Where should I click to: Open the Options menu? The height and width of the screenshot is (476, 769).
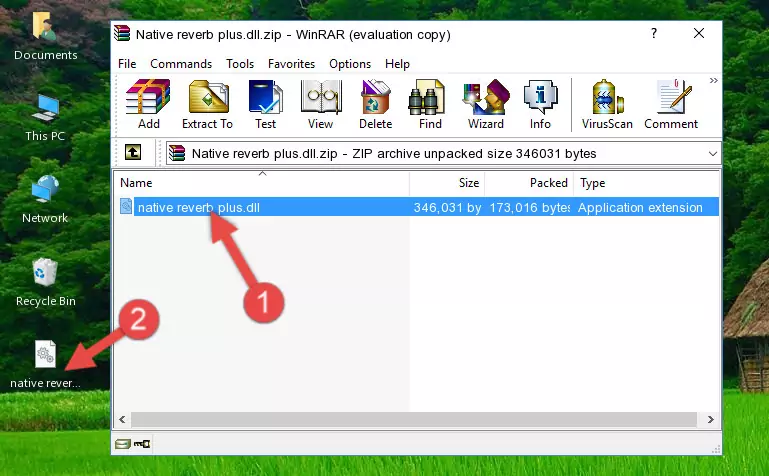350,64
